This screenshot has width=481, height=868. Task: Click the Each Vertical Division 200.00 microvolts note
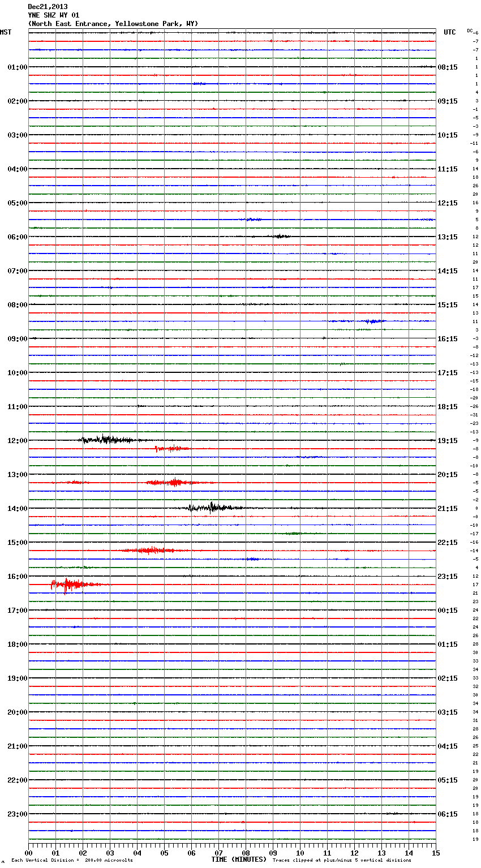click(72, 860)
